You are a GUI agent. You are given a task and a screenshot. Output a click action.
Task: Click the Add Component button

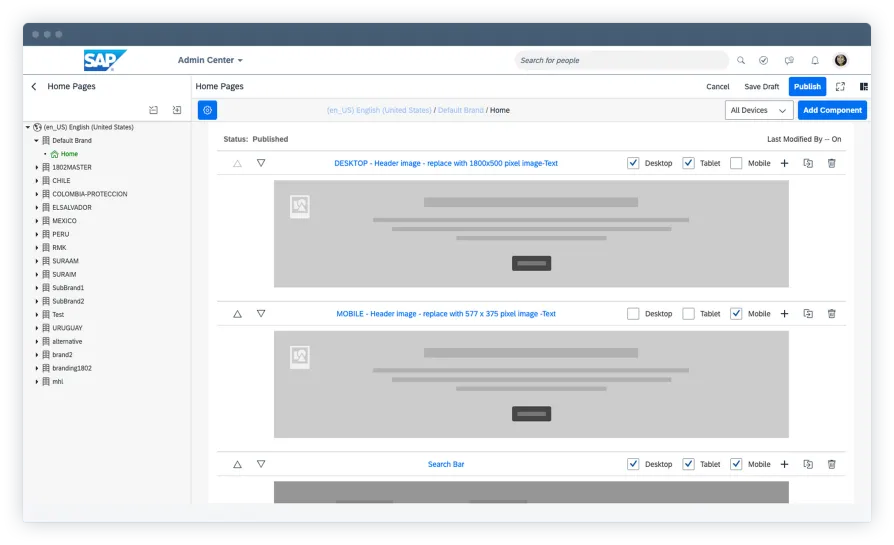click(832, 111)
